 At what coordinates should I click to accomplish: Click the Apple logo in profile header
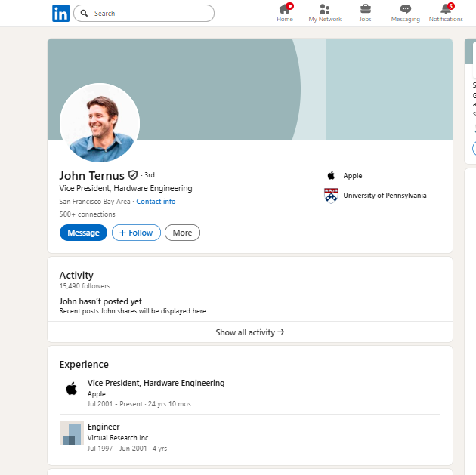point(331,175)
